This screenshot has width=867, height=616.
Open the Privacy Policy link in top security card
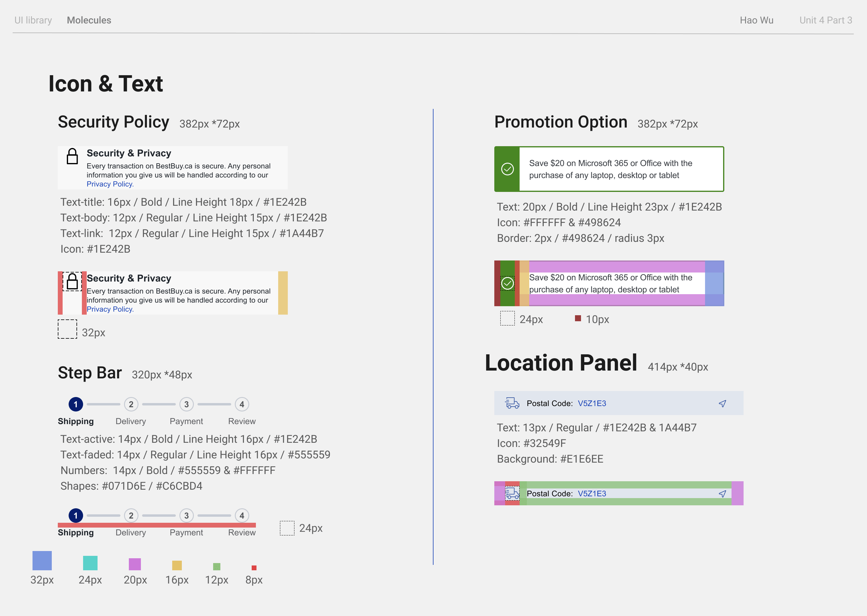[x=110, y=184]
